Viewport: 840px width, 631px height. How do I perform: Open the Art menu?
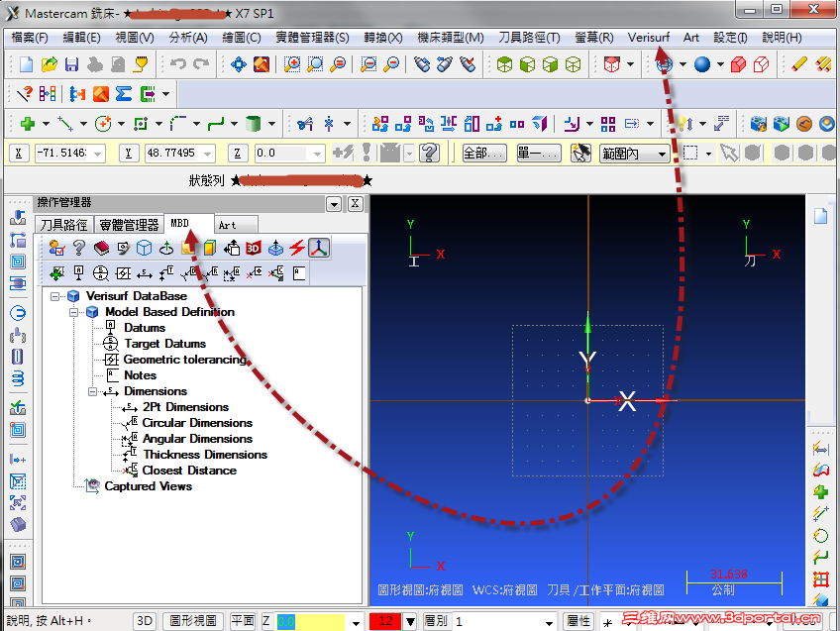(691, 38)
